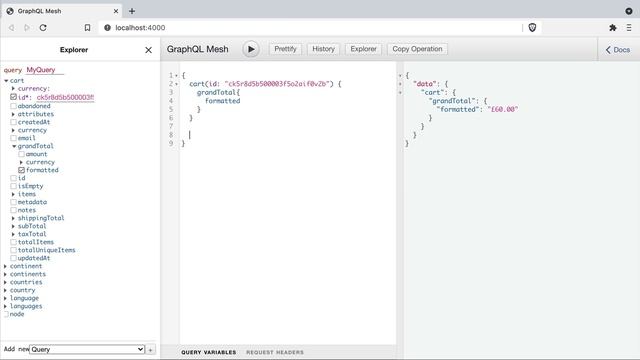Click the localhost:4000 address bar
Image resolution: width=640 pixels, height=360 pixels.
click(310, 28)
